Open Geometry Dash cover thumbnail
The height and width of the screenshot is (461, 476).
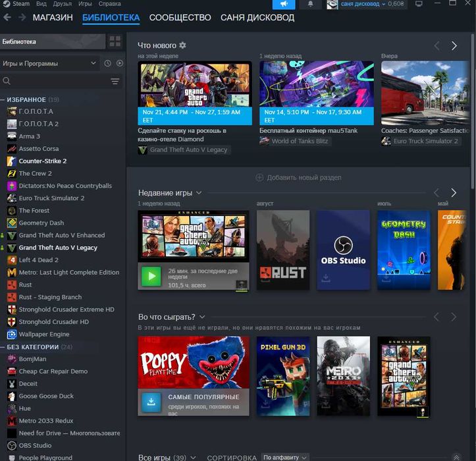[404, 250]
